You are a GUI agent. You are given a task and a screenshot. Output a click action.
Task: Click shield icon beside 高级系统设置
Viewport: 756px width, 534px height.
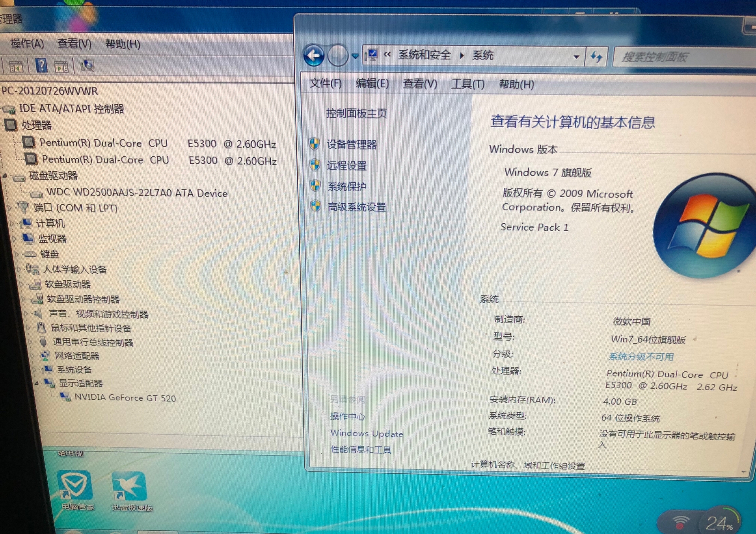point(316,206)
